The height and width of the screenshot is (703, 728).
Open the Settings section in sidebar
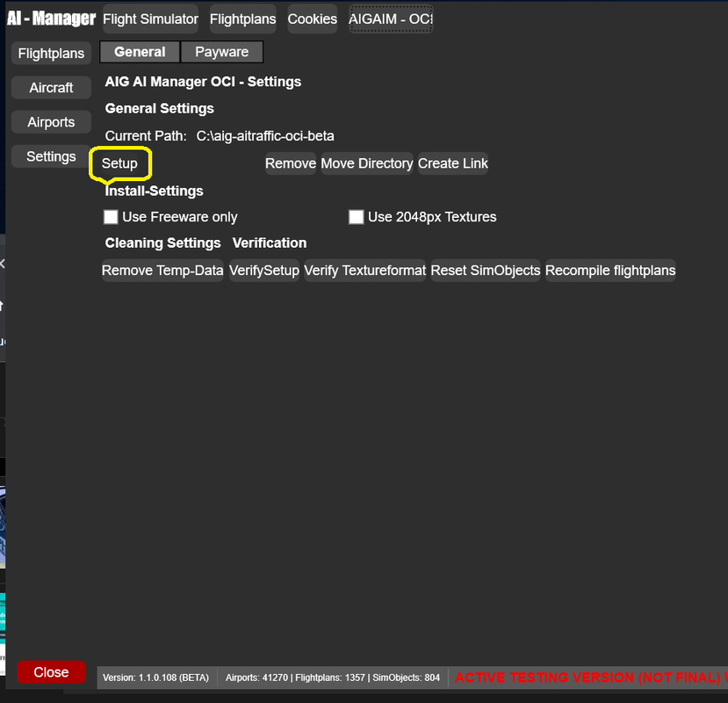point(51,156)
